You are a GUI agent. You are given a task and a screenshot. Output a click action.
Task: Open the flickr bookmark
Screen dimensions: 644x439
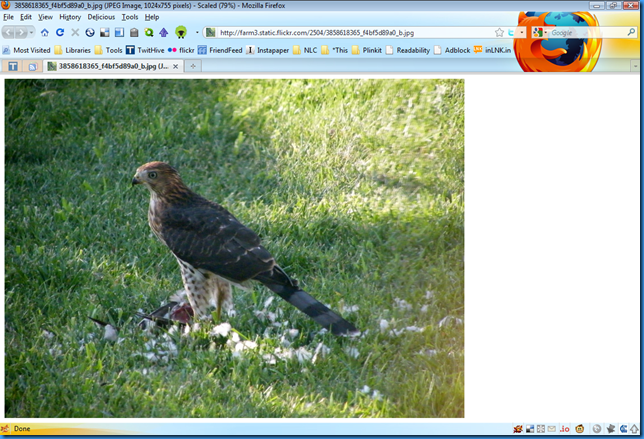click(x=181, y=50)
